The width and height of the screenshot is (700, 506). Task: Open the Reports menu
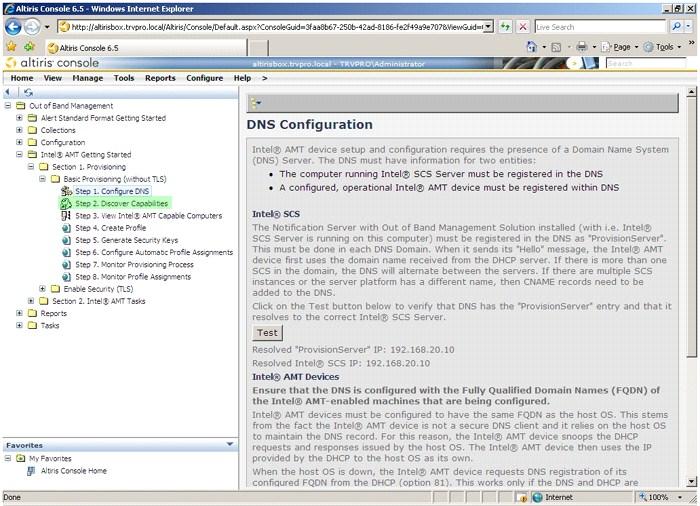(160, 78)
